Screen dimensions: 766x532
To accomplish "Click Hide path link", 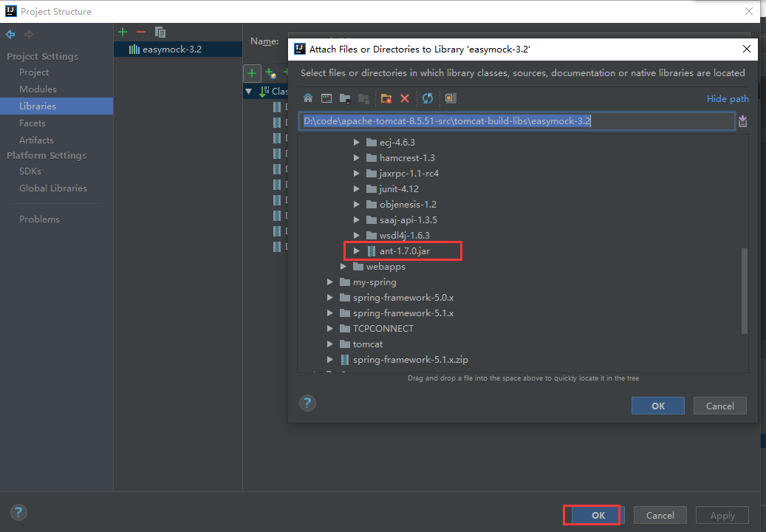I will click(x=728, y=99).
